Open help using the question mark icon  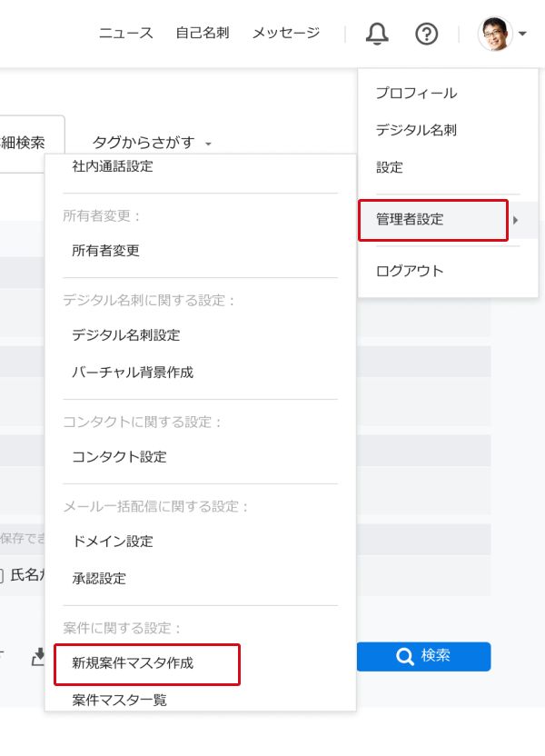point(426,34)
